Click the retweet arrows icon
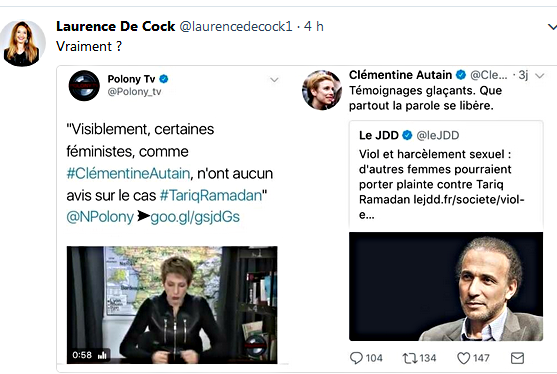Viewport: 557px width, 374px height. coord(410,358)
